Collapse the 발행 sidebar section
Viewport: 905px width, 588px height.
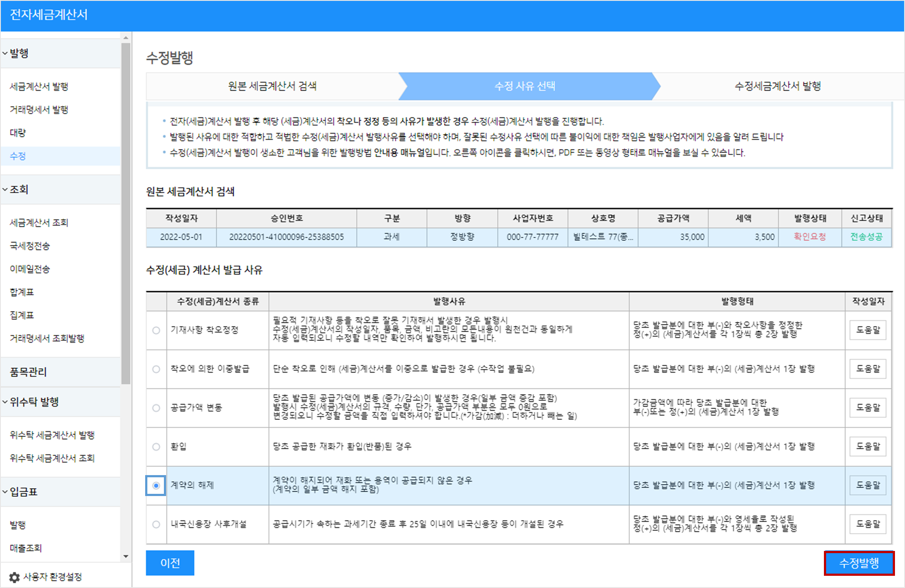pyautogui.click(x=5, y=53)
